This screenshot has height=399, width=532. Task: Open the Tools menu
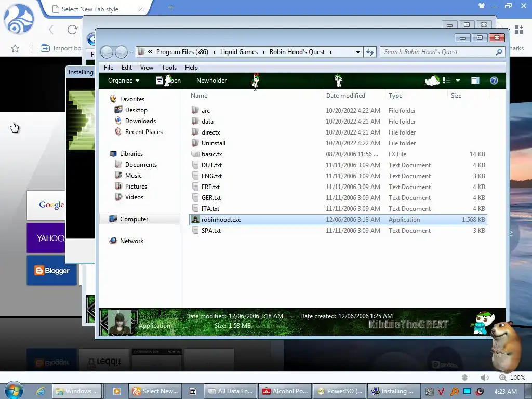coord(169,68)
